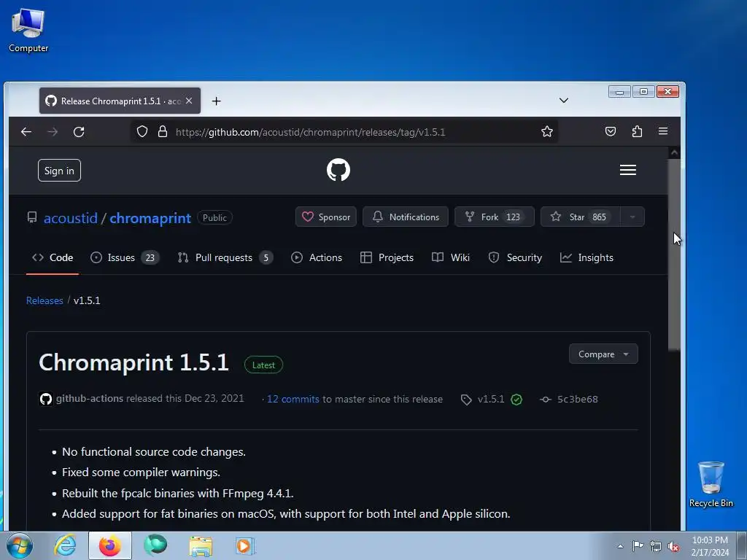747x560 pixels.
Task: Select the Computer desktop icon
Action: pyautogui.click(x=28, y=31)
